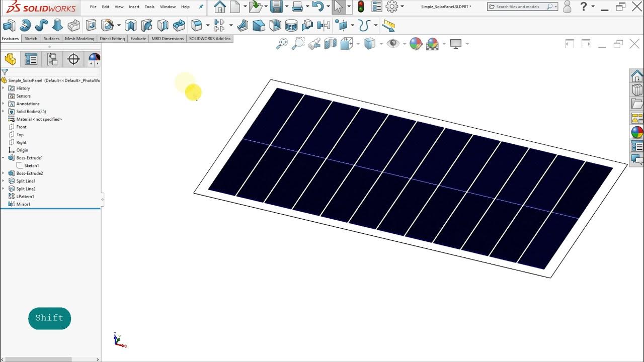Screen dimensions: 644x362
Task: Open the Appearances task pane color ball
Action: pos(637,132)
